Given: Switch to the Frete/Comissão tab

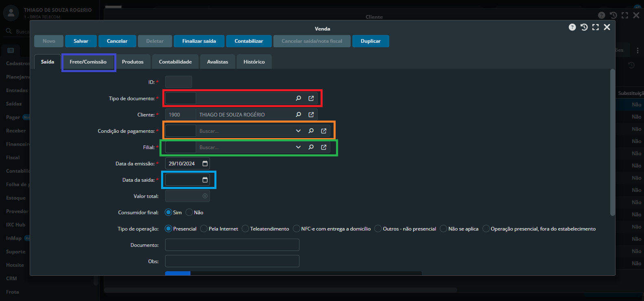Looking at the screenshot, I should (88, 62).
